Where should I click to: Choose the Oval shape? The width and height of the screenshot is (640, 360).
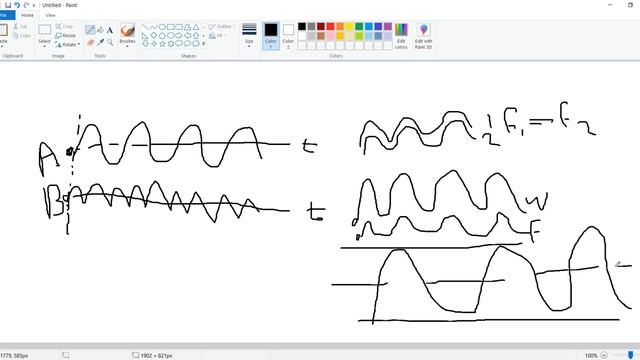(162, 27)
